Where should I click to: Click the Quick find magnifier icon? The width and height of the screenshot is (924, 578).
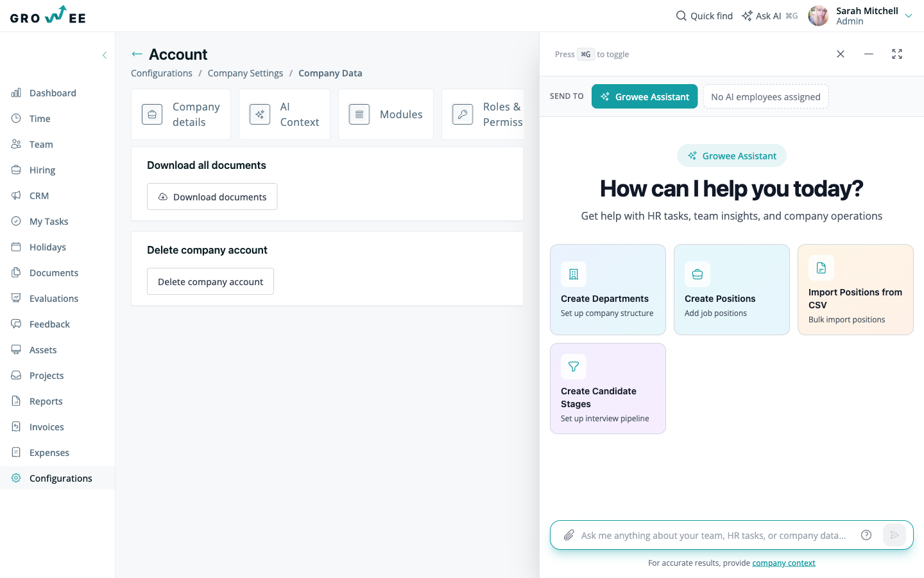(x=681, y=15)
